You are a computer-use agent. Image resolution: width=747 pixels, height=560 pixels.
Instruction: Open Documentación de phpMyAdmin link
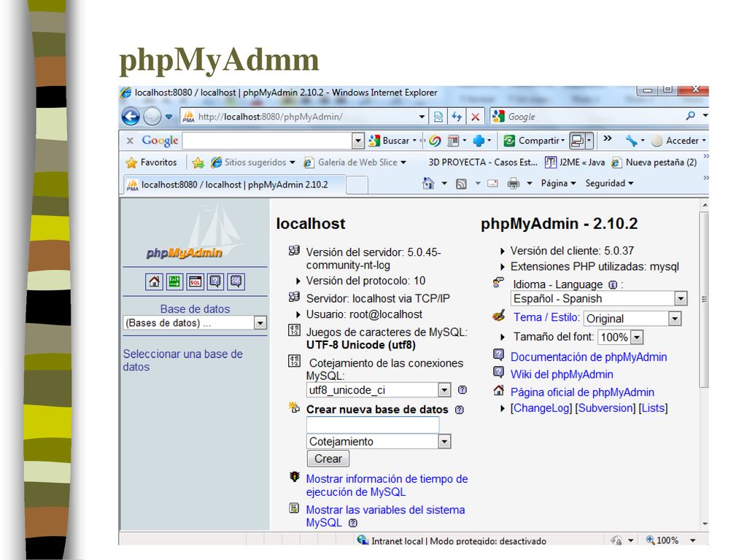click(x=589, y=357)
